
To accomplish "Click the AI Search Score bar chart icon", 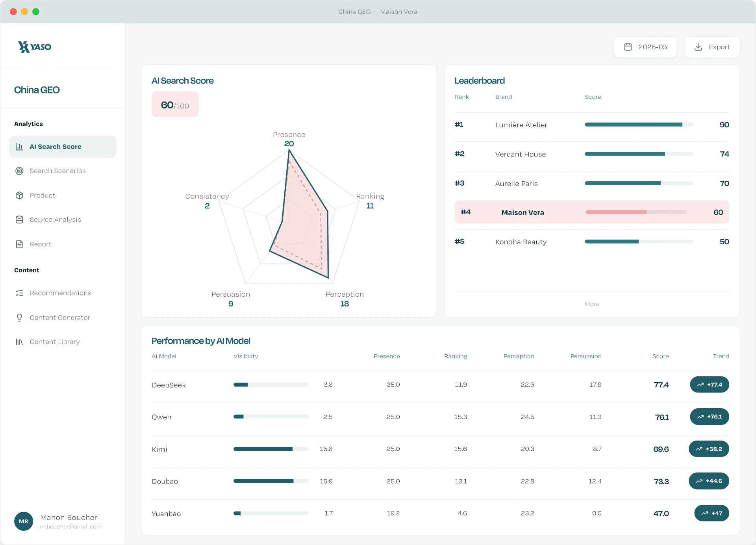I will click(19, 147).
